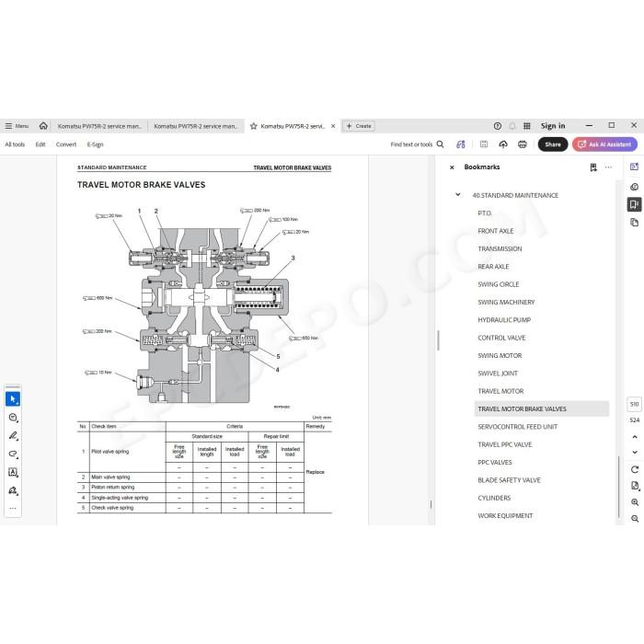
Task: Open All tools menu
Action: (15, 144)
